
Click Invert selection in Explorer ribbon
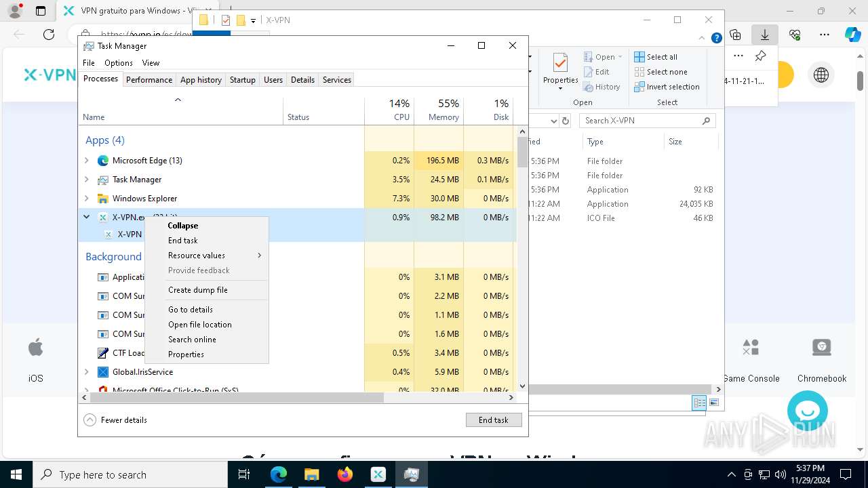pyautogui.click(x=667, y=87)
